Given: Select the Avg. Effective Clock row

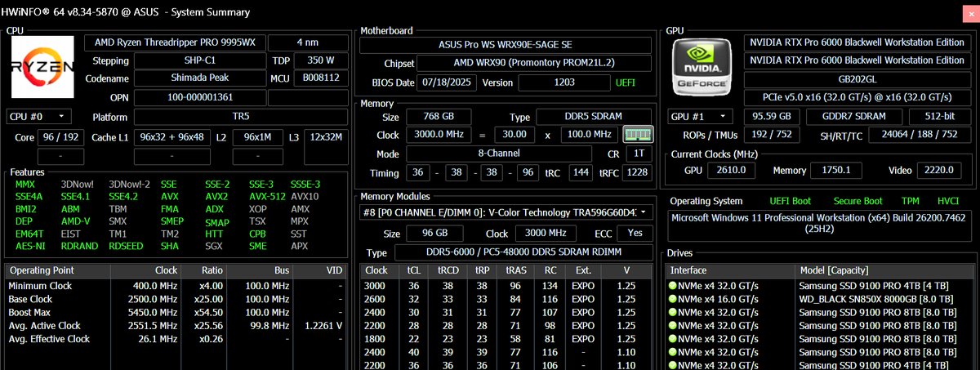Looking at the screenshot, I should click(x=176, y=338).
